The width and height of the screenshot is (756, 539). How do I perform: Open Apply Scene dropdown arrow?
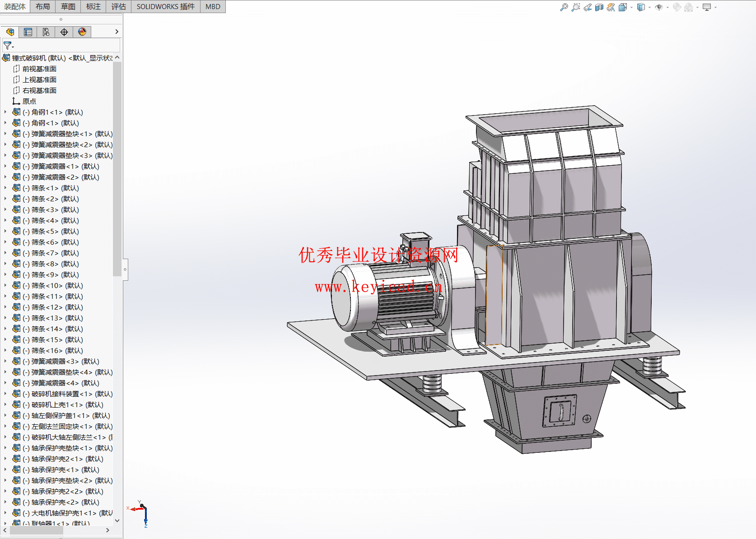click(x=697, y=7)
